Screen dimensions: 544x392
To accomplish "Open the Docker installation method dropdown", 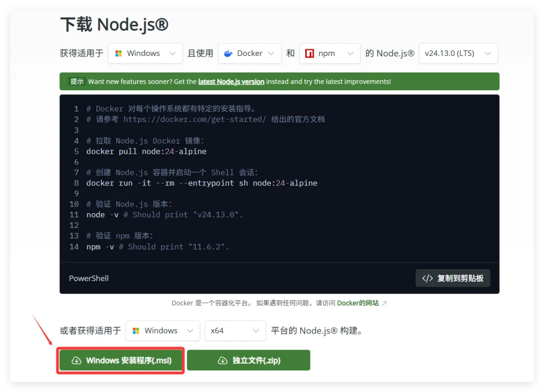I will pyautogui.click(x=250, y=53).
